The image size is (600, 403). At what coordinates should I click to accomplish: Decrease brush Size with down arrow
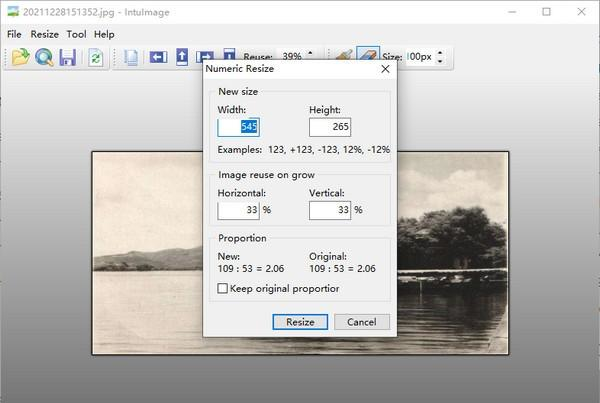coord(440,61)
